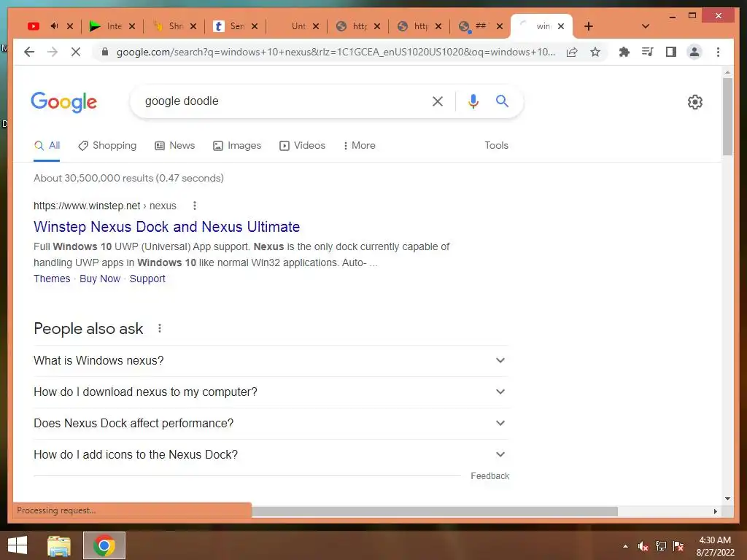Switch to the 'Unt' browser tab

click(x=298, y=26)
